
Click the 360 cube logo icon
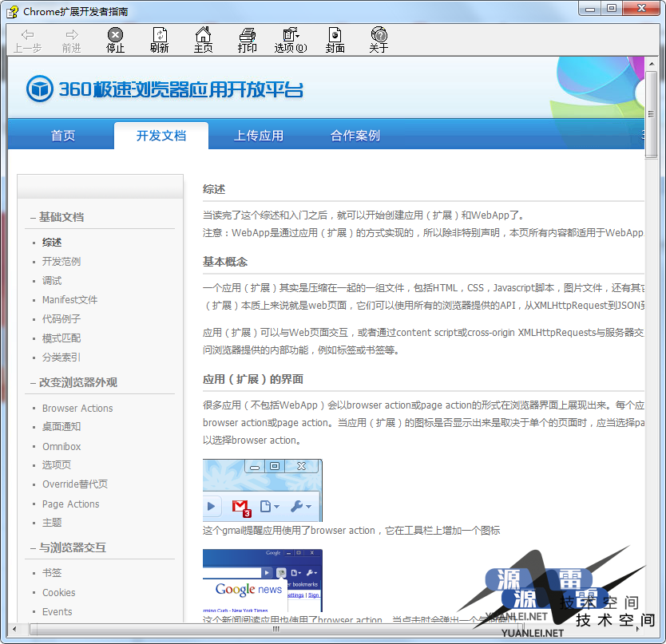tap(39, 89)
